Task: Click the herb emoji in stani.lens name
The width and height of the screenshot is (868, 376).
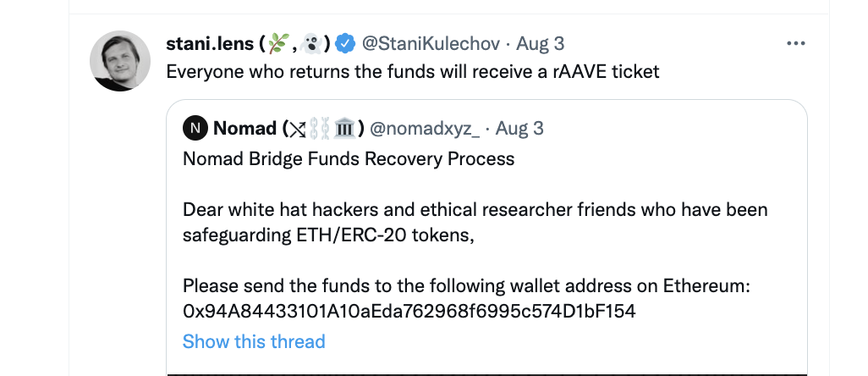Action: pyautogui.click(x=280, y=42)
